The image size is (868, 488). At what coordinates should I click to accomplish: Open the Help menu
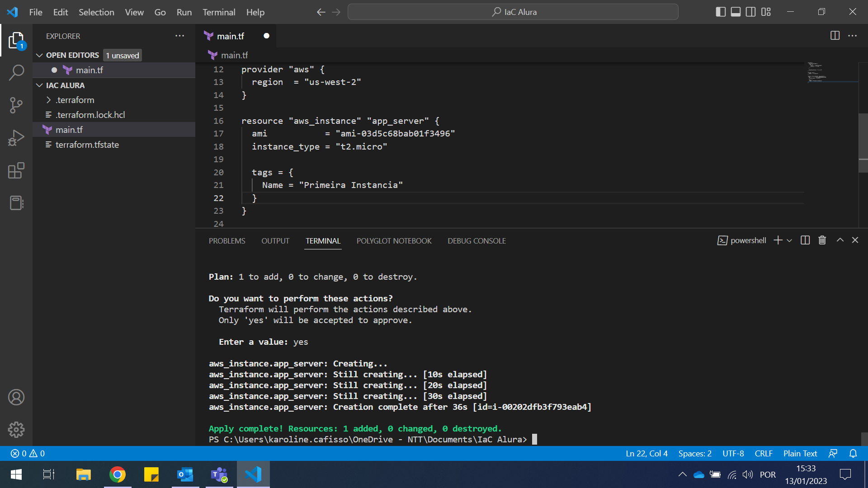tap(255, 12)
